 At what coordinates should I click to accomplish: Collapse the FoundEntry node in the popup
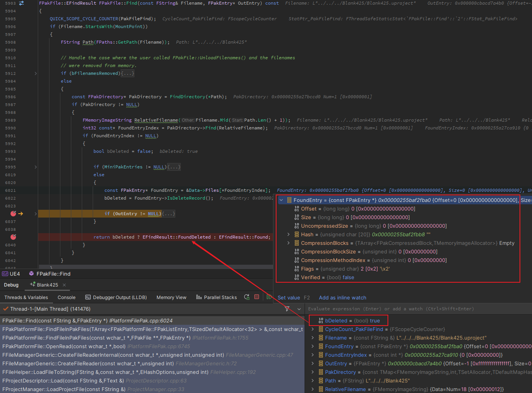point(281,200)
